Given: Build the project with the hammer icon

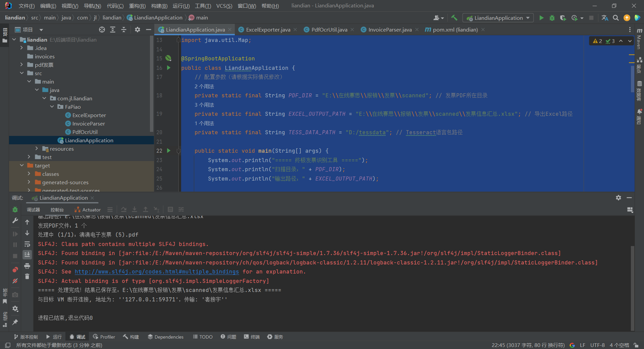Looking at the screenshot, I should pyautogui.click(x=454, y=18).
